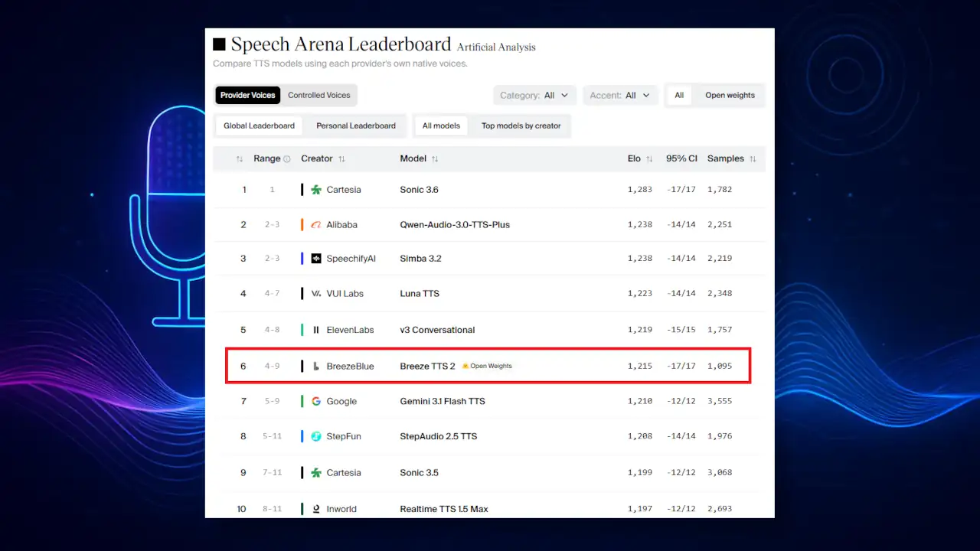
Task: Click the BreezeBlue creator name
Action: [350, 367]
